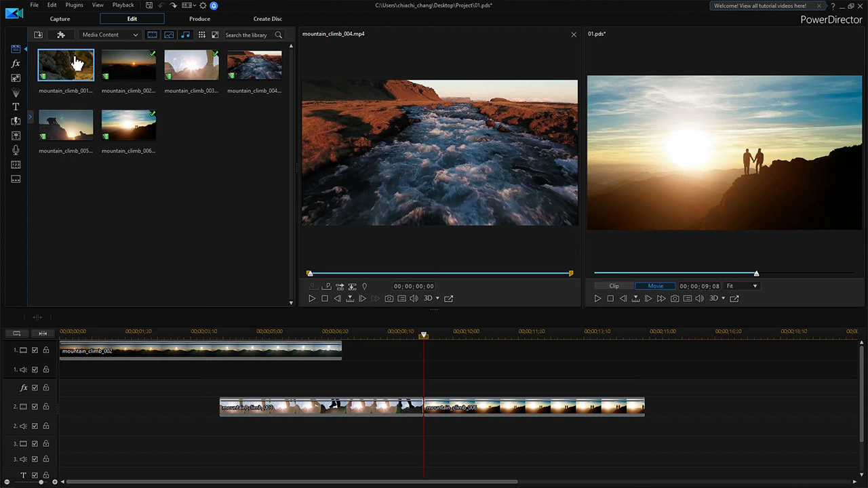Click the Import media folder icon
Image resolution: width=868 pixels, height=488 pixels.
coord(38,35)
